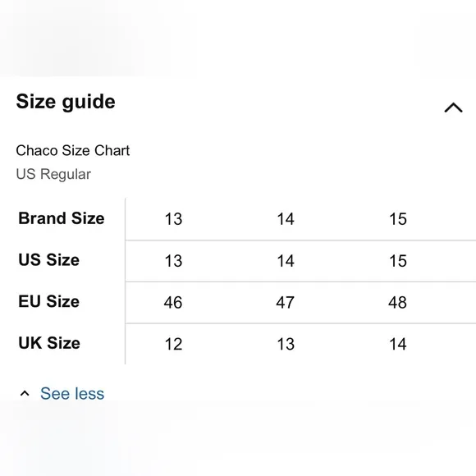
Task: Click EU Size value 47
Action: 285,302
